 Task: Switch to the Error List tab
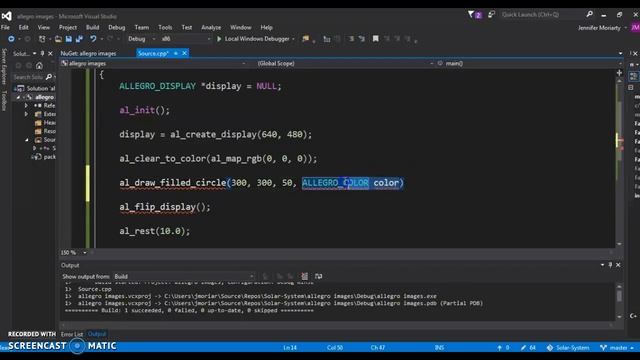72,334
